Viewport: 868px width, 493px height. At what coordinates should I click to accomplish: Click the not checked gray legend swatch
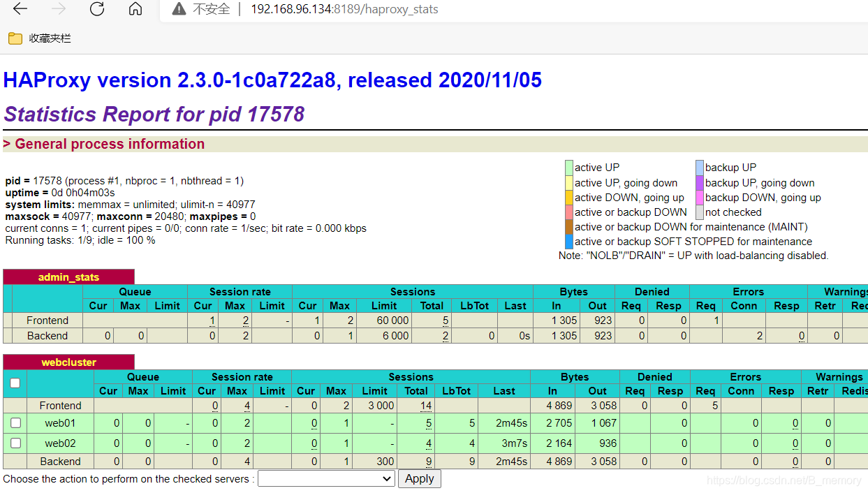point(699,212)
